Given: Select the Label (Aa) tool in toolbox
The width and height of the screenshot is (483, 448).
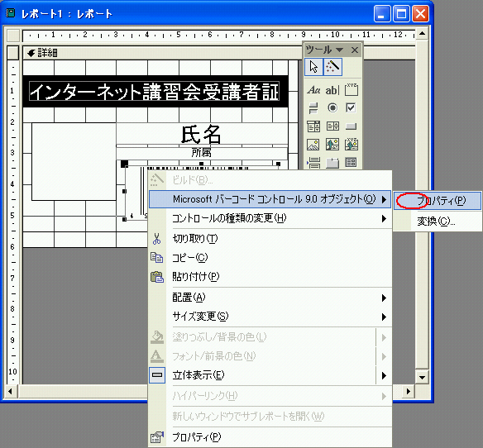Looking at the screenshot, I should point(313,90).
